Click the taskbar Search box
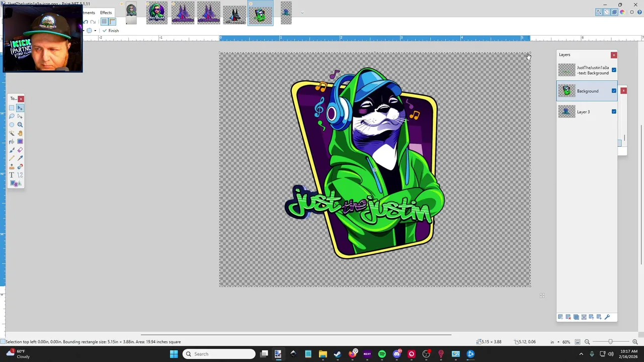Viewport: 644px width, 362px height. coord(219,354)
